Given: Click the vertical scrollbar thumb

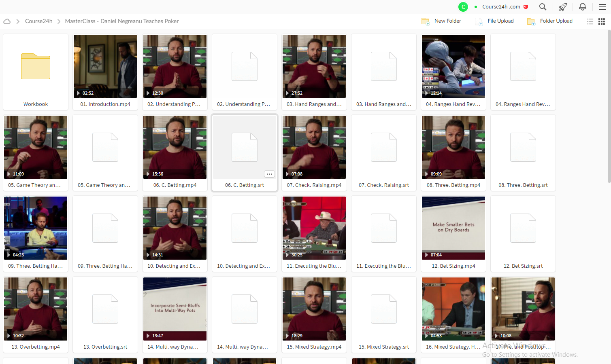Looking at the screenshot, I should [609, 106].
